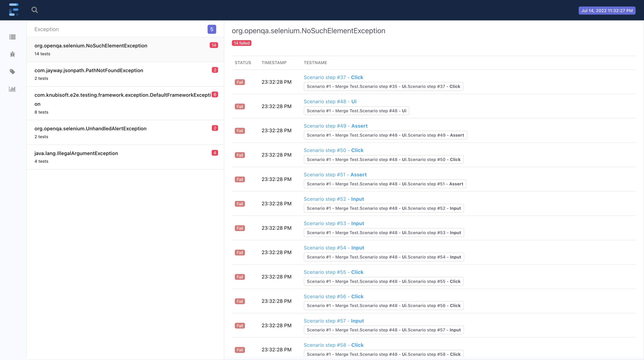Click the red 2 badge on UnhandledAlertException
The height and width of the screenshot is (360, 644).
click(215, 128)
